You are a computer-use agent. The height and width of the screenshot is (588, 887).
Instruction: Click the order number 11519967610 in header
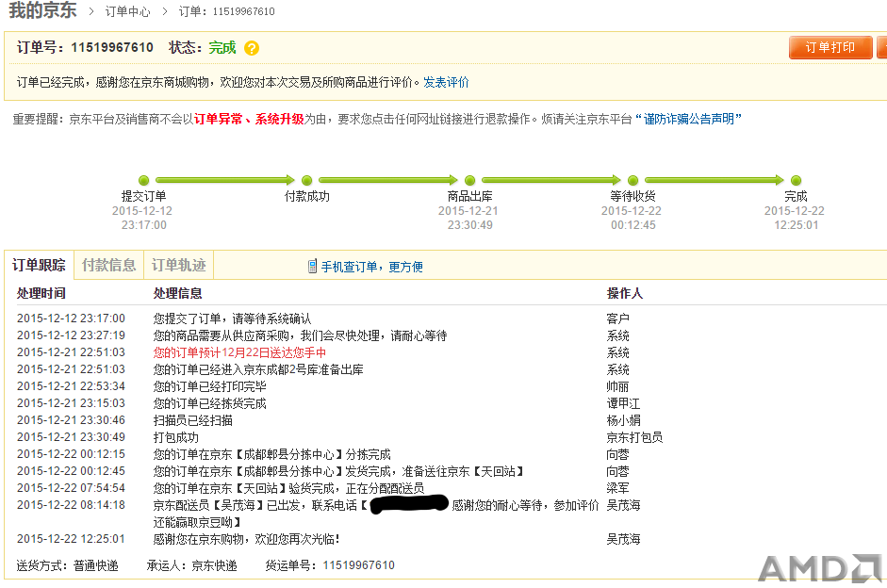coord(112,47)
